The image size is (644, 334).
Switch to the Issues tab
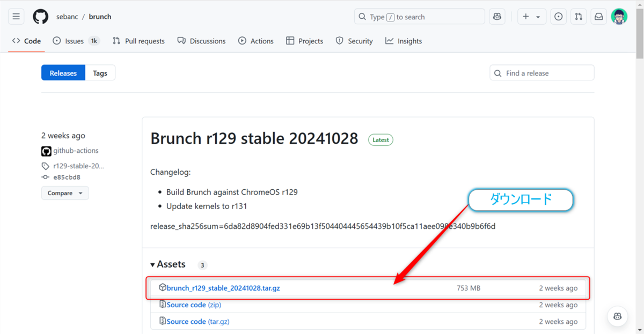pyautogui.click(x=76, y=41)
